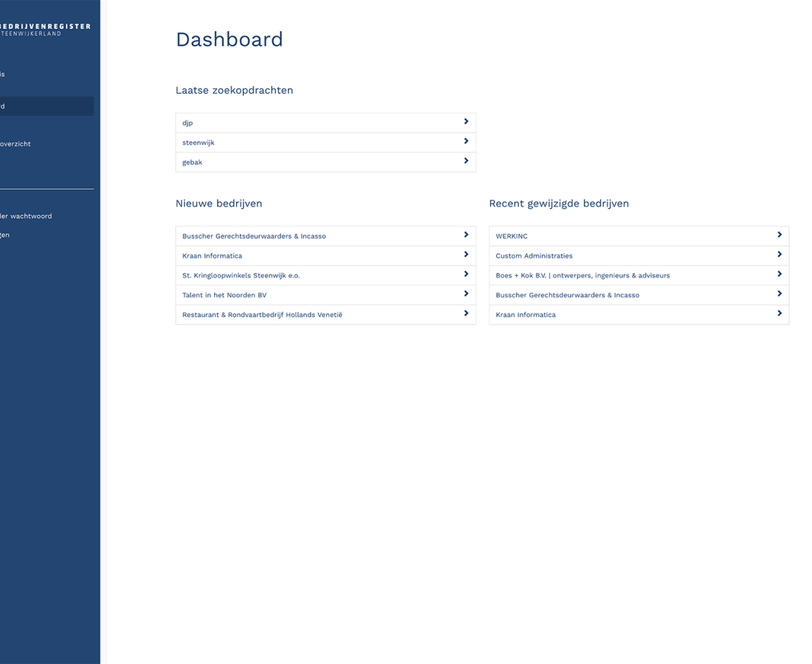The height and width of the screenshot is (664, 812).
Task: Click the sidebar item ending in 'gen'
Action: coord(4,235)
